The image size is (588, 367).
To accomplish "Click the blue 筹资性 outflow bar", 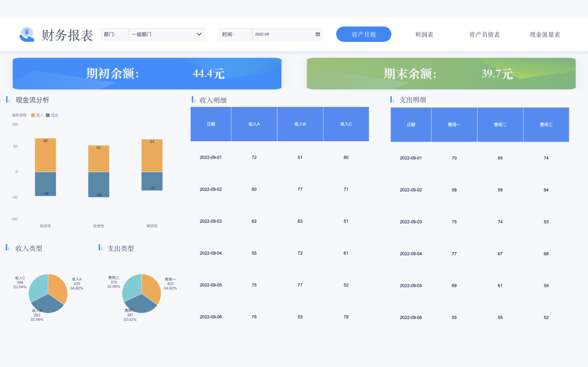I will pyautogui.click(x=152, y=181).
